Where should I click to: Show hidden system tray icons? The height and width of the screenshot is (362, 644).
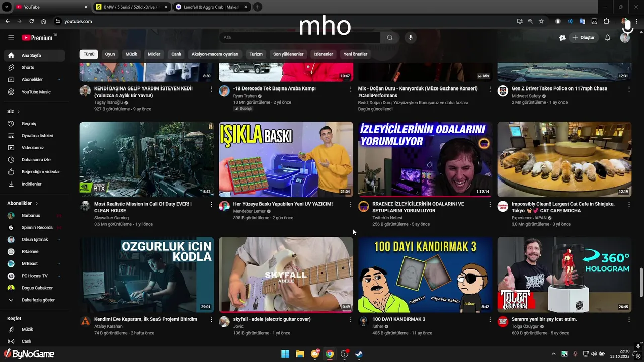pos(554,354)
